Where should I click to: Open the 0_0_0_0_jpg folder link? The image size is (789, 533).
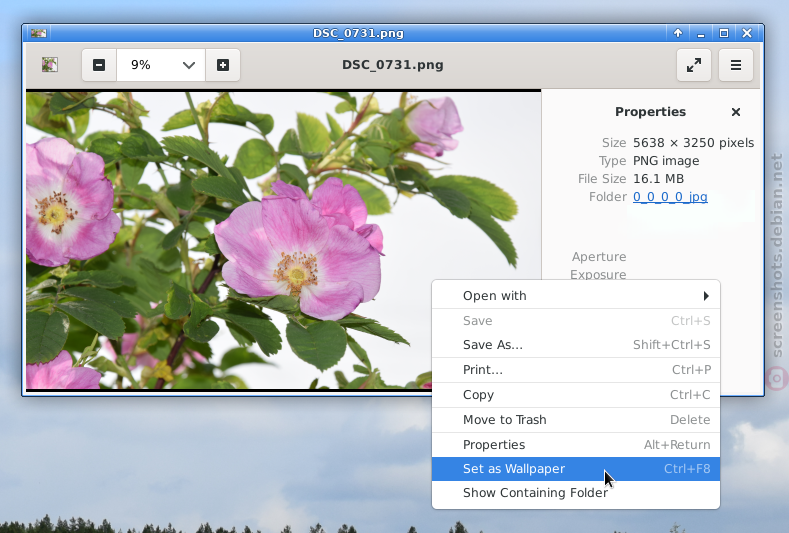[670, 197]
